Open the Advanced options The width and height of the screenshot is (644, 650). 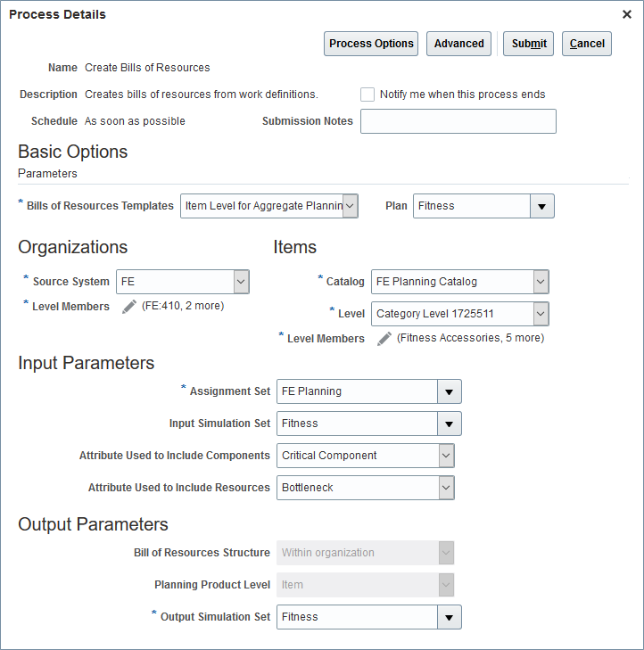tap(459, 44)
